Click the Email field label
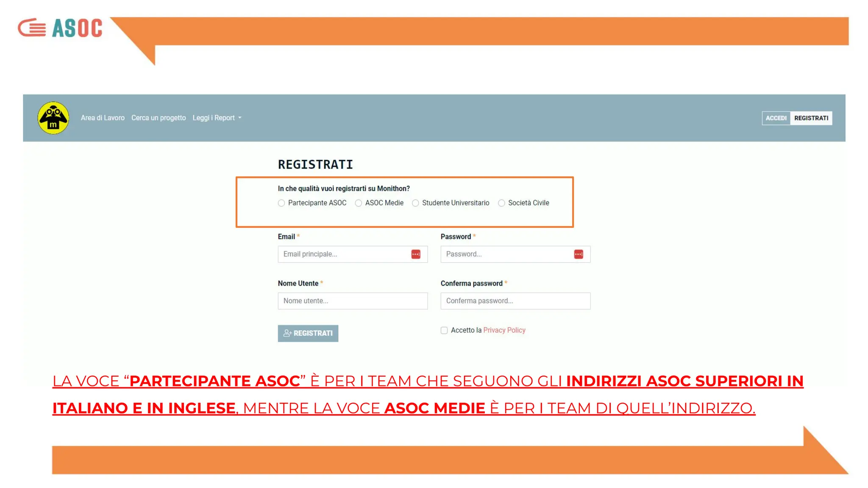868x488 pixels. 287,237
